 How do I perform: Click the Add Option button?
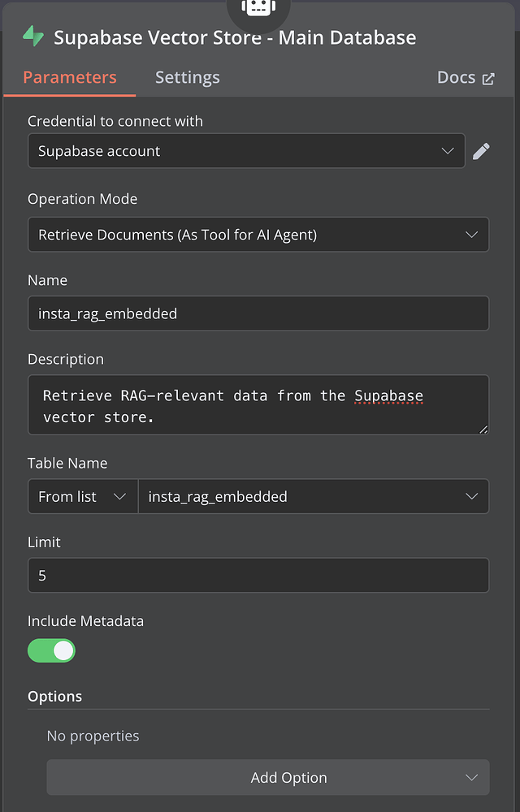(x=288, y=777)
